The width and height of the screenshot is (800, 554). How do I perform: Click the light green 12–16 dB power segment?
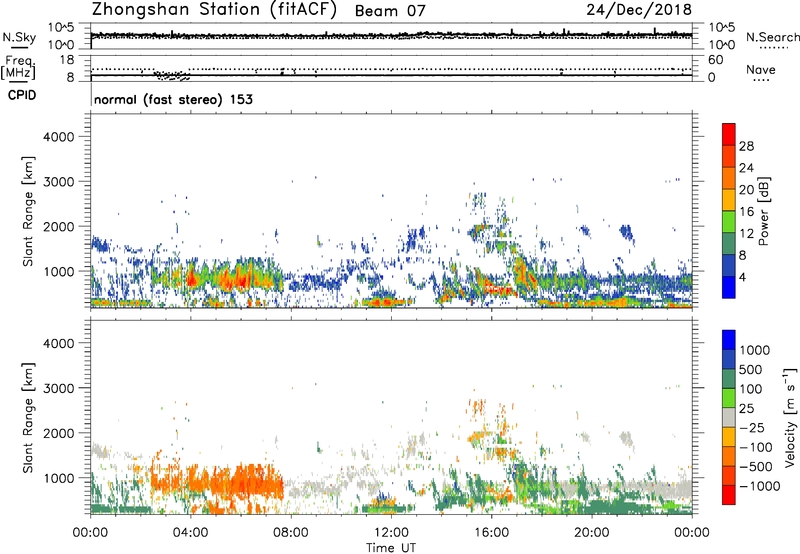tap(729, 221)
